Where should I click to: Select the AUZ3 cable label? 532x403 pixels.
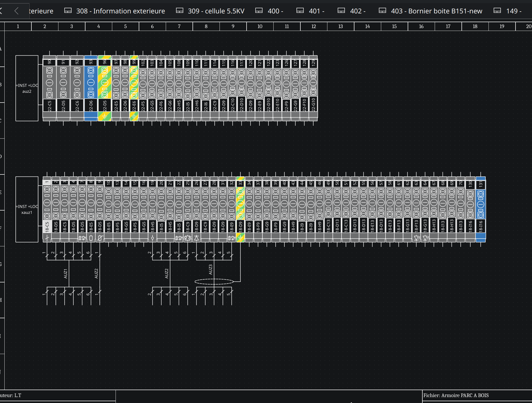tap(210, 270)
